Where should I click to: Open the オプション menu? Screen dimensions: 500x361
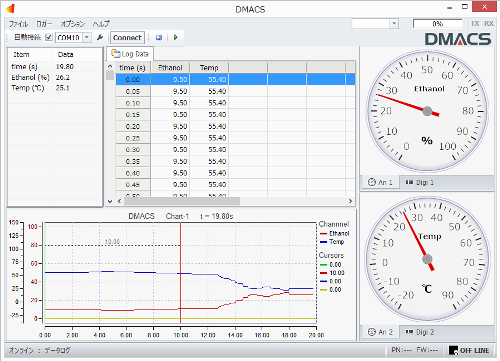click(72, 24)
